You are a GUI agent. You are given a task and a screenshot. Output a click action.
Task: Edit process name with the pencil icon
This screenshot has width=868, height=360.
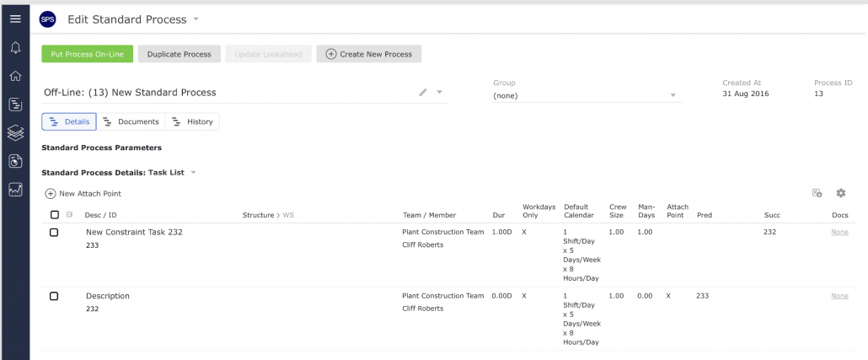tap(423, 93)
